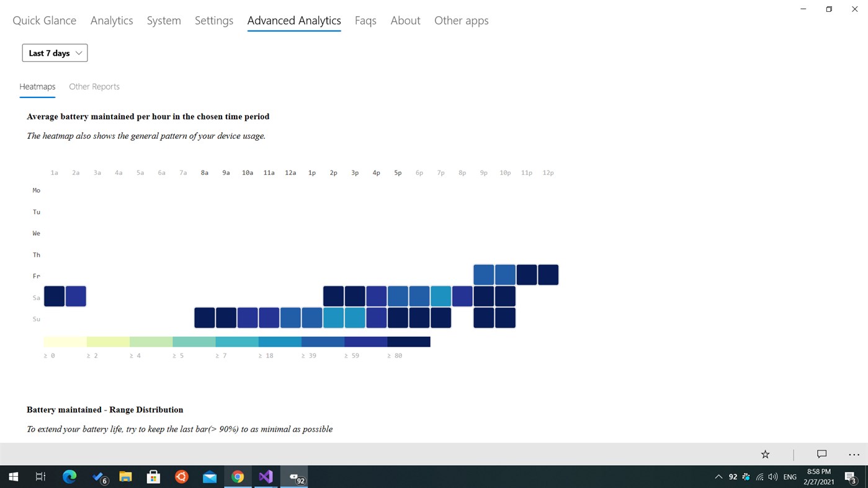This screenshot has width=868, height=488.
Task: Open the battery analytics app icon on taskbar
Action: (293, 477)
